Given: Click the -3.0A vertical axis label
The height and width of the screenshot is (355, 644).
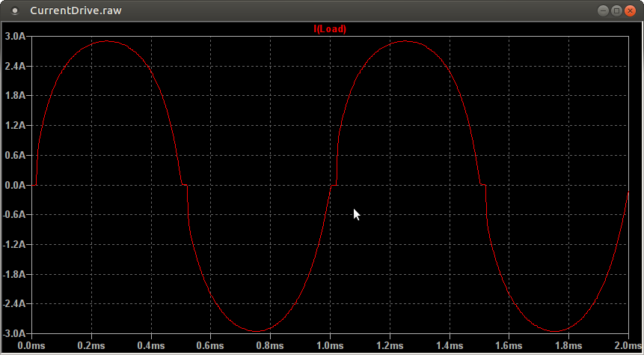Looking at the screenshot, I should pos(14,333).
